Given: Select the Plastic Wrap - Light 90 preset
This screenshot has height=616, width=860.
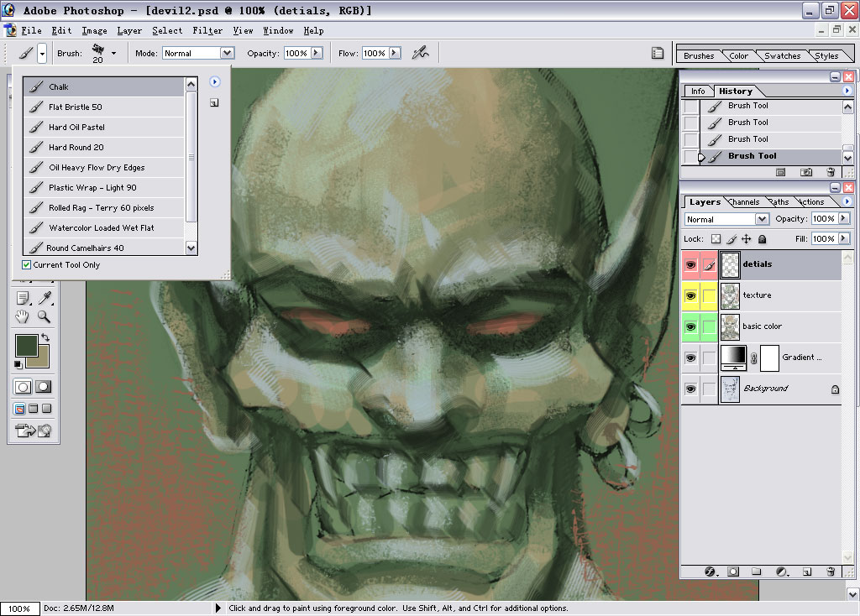Looking at the screenshot, I should click(x=103, y=187).
